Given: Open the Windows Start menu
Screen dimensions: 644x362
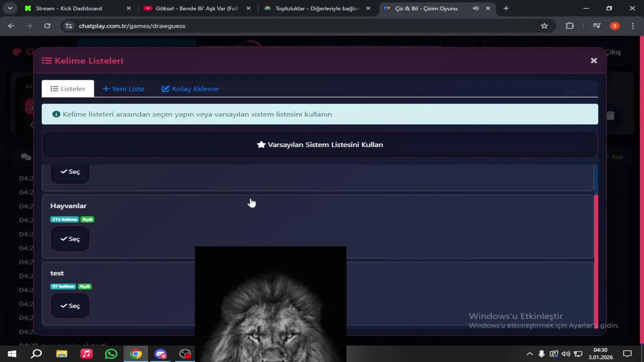Looking at the screenshot, I should coord(12,354).
